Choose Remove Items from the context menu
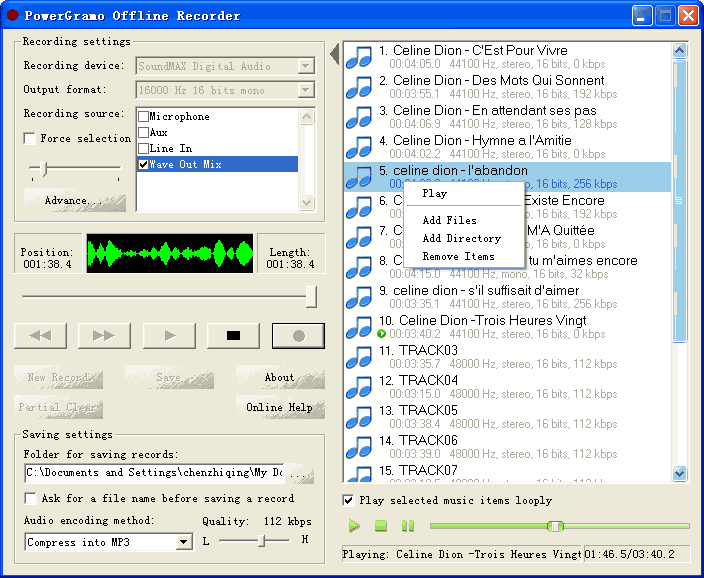The width and height of the screenshot is (704, 578). pyautogui.click(x=464, y=256)
